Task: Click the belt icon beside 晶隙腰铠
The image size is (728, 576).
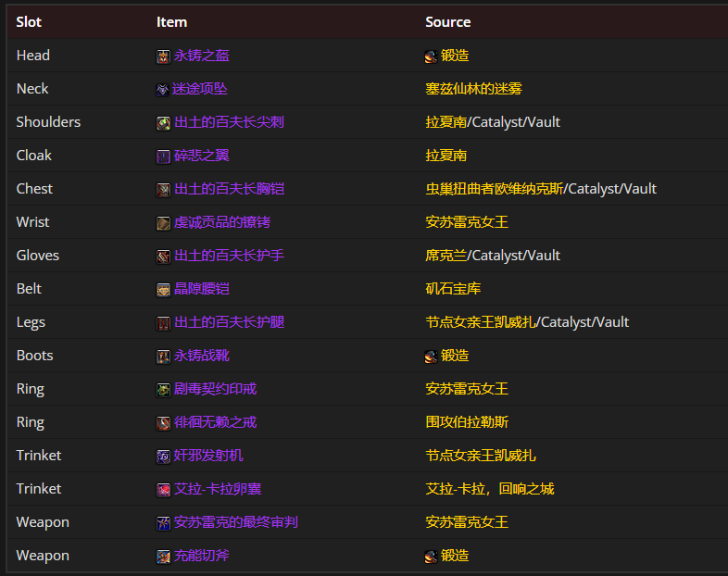Action: point(163,290)
